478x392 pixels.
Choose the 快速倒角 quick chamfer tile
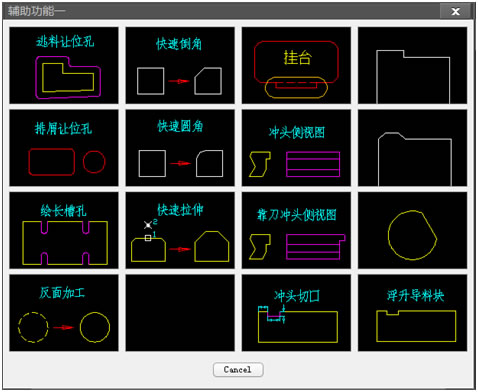[x=180, y=65]
